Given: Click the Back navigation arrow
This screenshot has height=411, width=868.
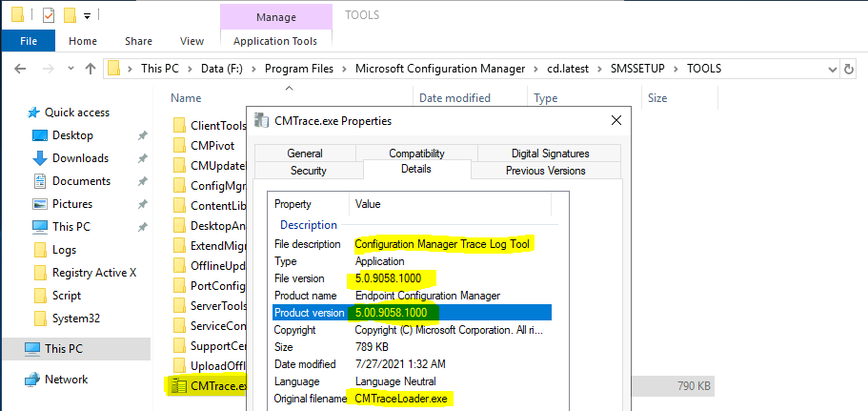Looking at the screenshot, I should click(x=20, y=69).
